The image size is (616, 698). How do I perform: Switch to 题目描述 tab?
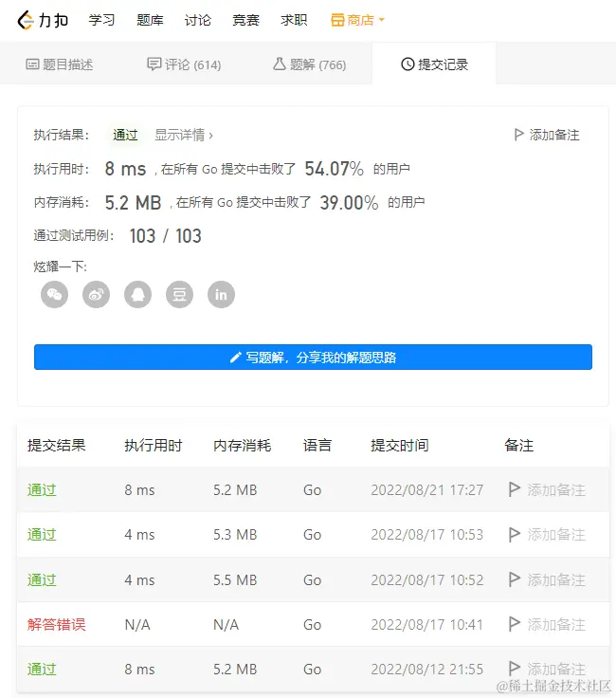pos(60,65)
